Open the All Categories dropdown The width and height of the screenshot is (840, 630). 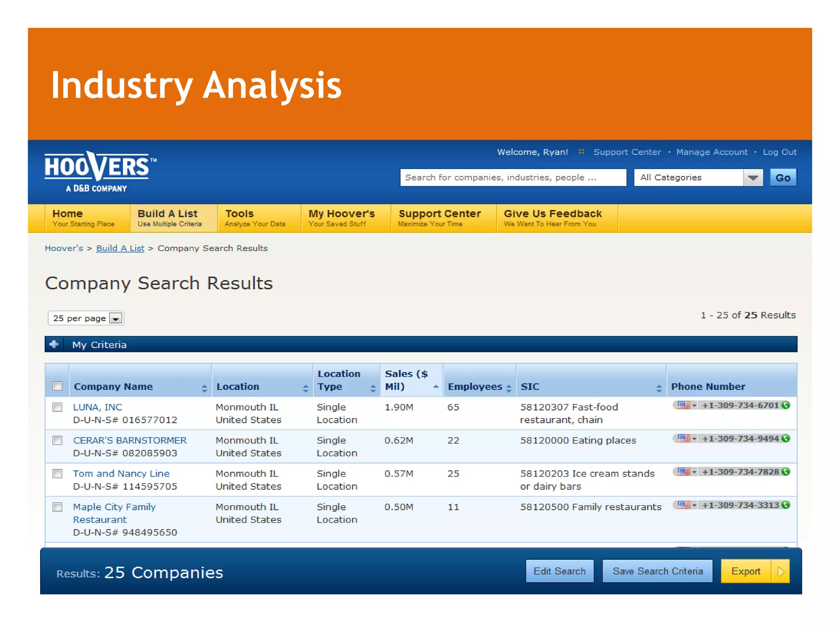(698, 178)
